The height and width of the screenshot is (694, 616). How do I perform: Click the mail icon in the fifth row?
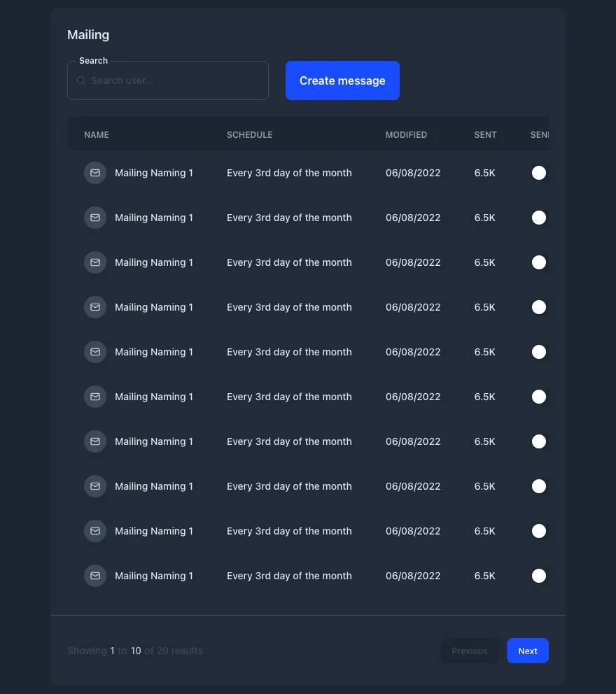tap(95, 352)
